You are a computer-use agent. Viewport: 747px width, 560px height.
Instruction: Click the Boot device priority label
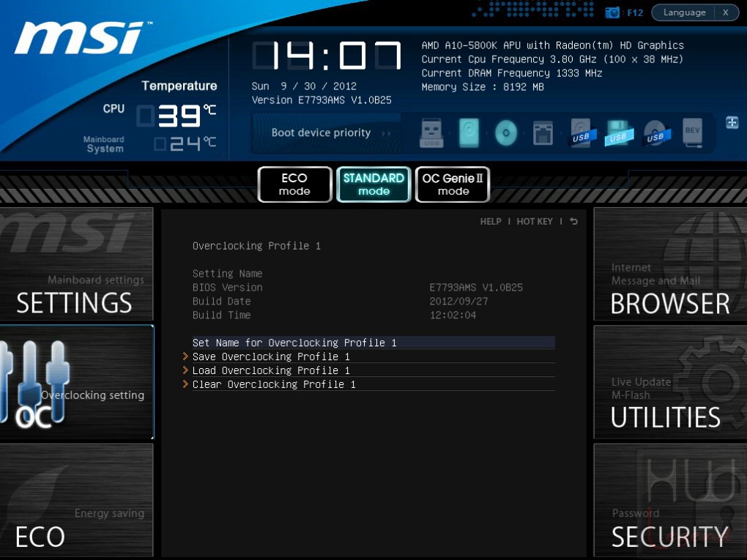click(321, 132)
